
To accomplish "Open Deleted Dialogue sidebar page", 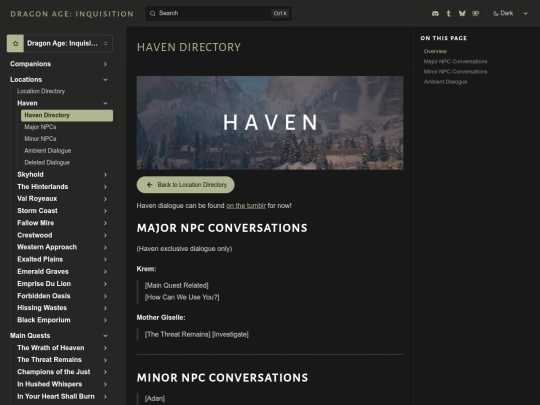I will point(47,163).
